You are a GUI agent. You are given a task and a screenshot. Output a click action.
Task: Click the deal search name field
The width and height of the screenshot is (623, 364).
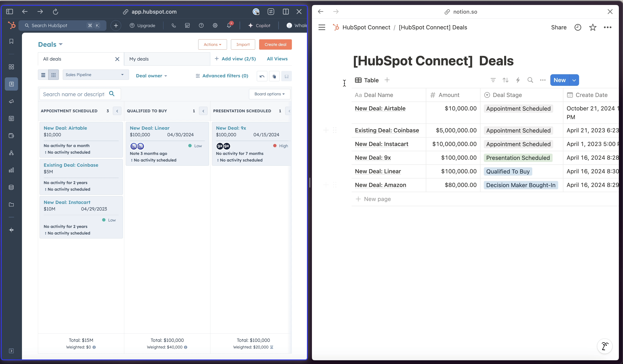74,94
